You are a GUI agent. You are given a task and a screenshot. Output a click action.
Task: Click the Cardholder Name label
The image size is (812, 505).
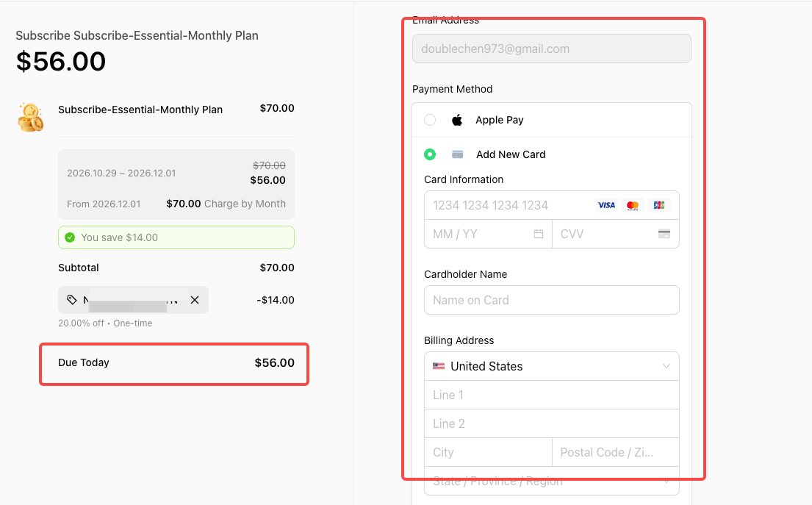click(466, 274)
